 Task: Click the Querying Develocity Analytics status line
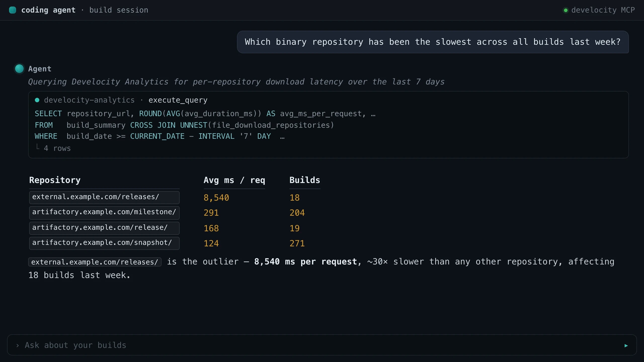pyautogui.click(x=236, y=82)
